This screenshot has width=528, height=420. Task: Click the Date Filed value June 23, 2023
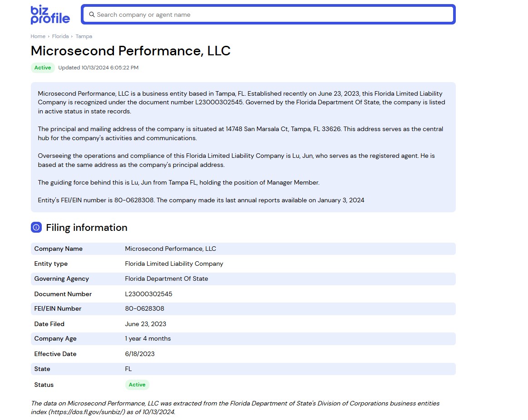click(145, 324)
